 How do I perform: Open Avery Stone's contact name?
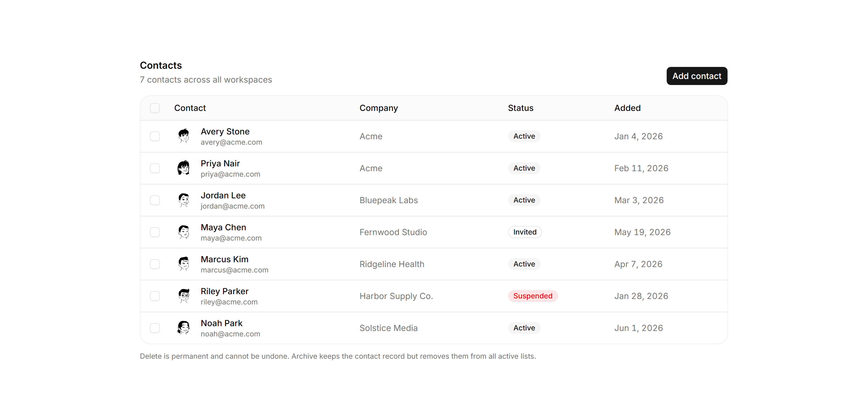coord(225,131)
